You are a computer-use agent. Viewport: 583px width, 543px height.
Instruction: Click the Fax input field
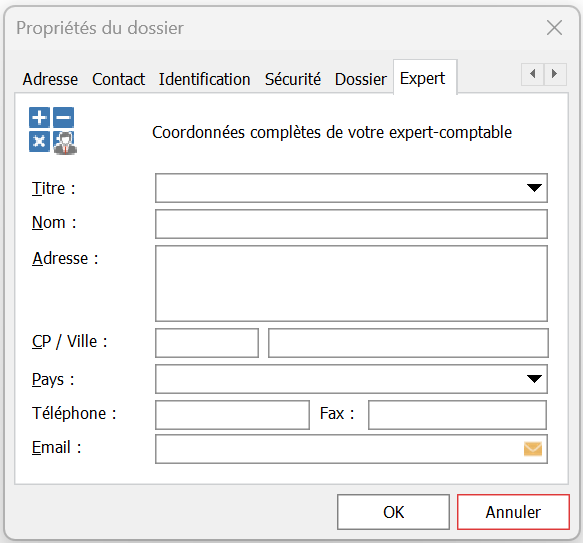[457, 415]
